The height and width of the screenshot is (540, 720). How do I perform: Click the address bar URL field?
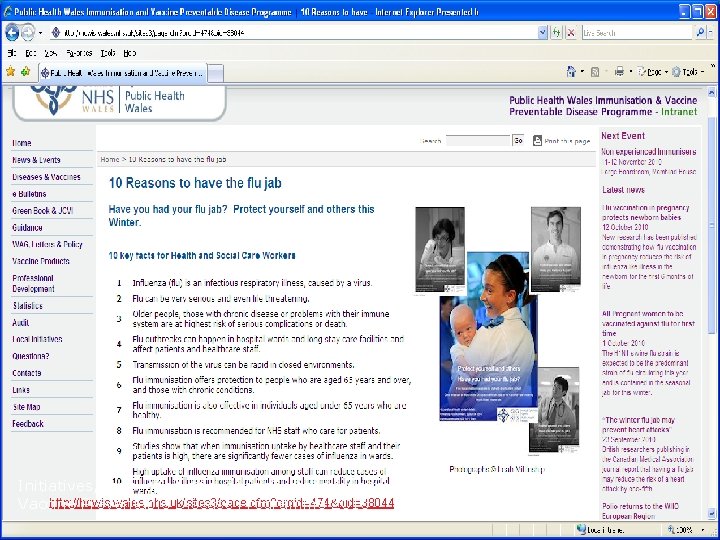(294, 33)
